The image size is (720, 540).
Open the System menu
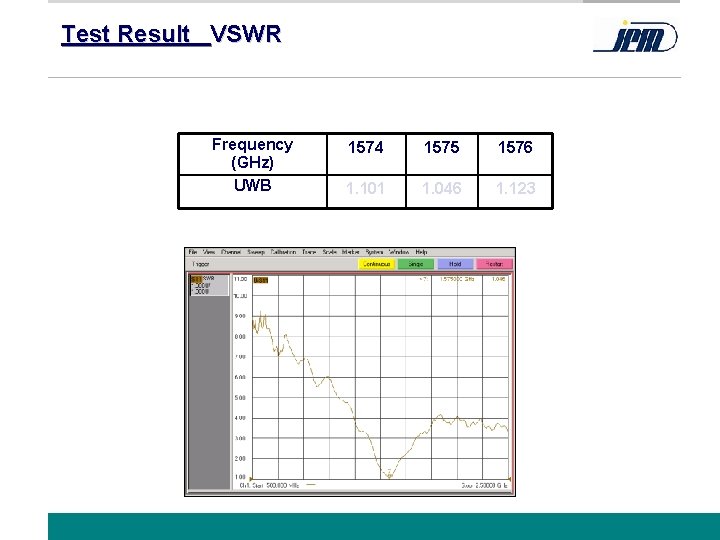pos(374,252)
